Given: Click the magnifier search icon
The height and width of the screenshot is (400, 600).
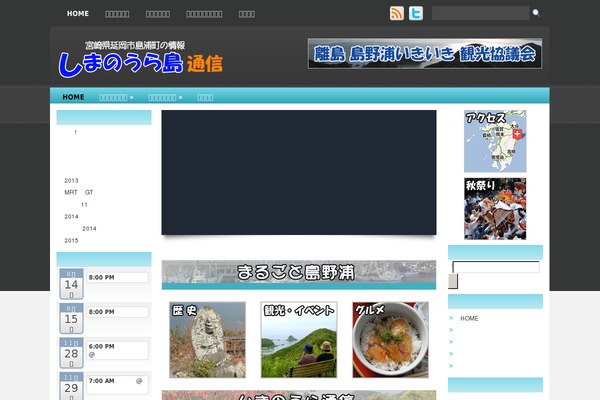Looking at the screenshot, I should pyautogui.click(x=536, y=13).
